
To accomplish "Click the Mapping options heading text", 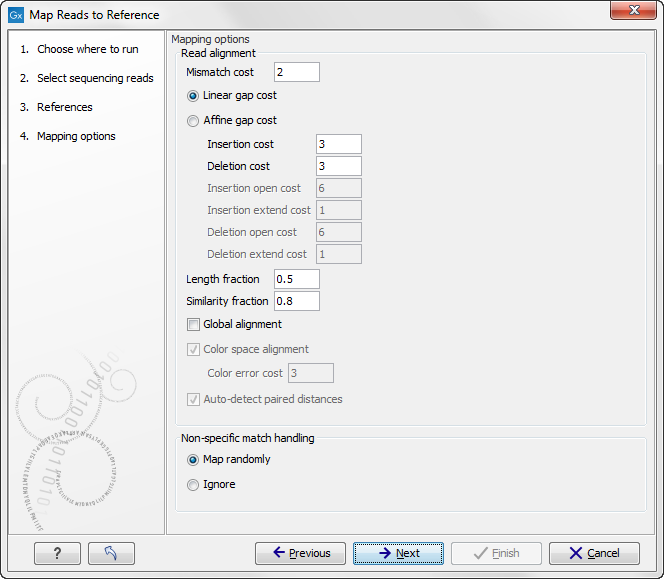I will (210, 39).
